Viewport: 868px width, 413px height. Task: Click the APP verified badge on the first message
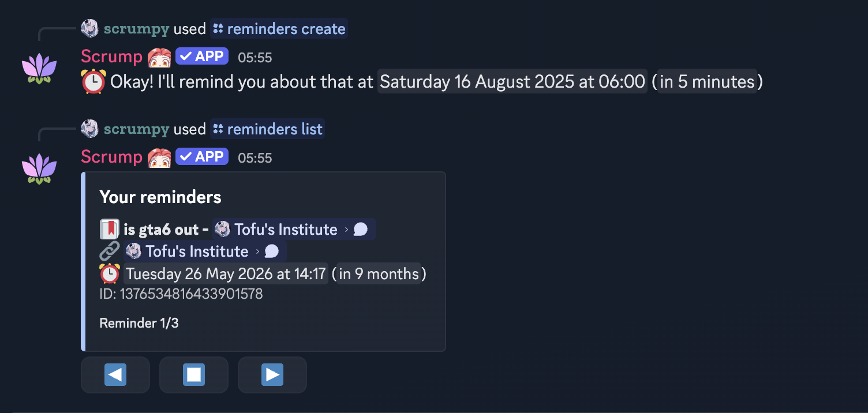[x=202, y=56]
